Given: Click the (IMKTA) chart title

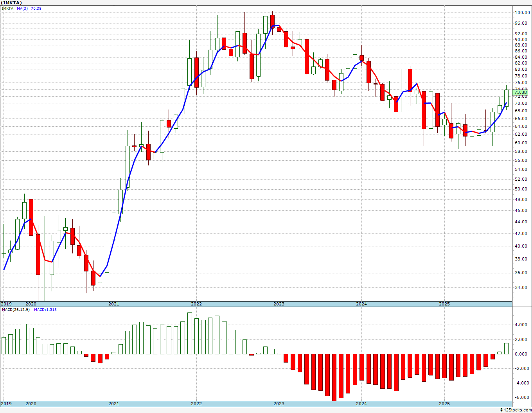Looking at the screenshot, I should (x=11, y=3).
